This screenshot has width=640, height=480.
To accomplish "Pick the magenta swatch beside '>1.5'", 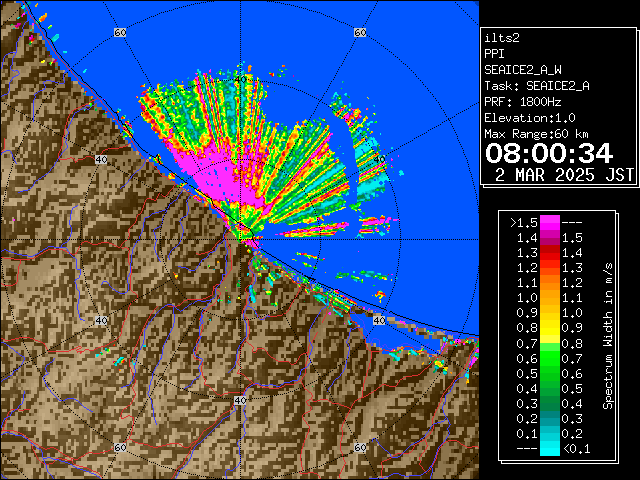I will pyautogui.click(x=550, y=222).
